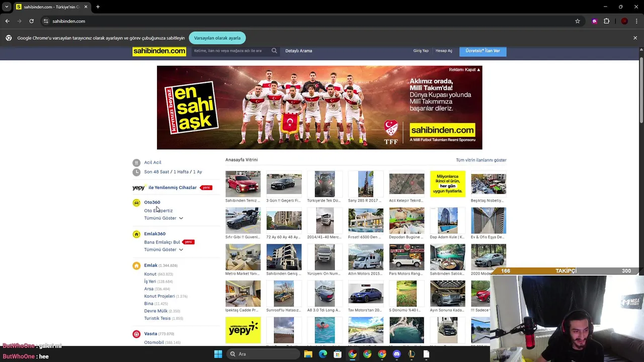The height and width of the screenshot is (362, 644).
Task: Open the Otomobil category link
Action: coord(154,342)
